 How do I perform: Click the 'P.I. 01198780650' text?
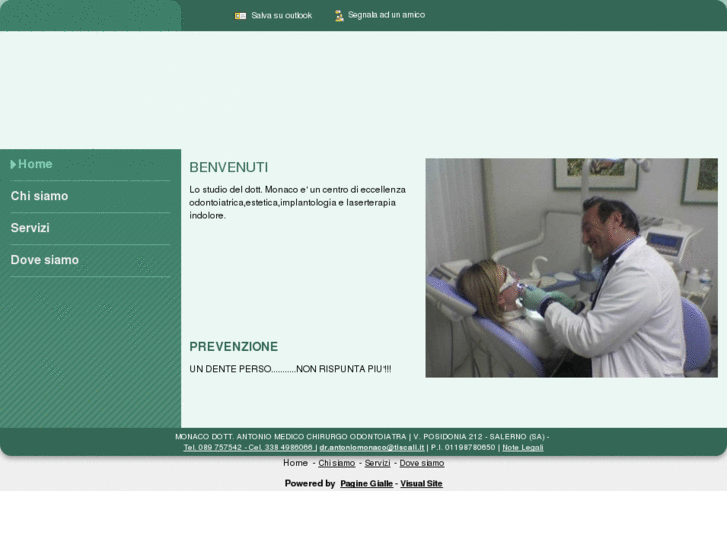463,448
